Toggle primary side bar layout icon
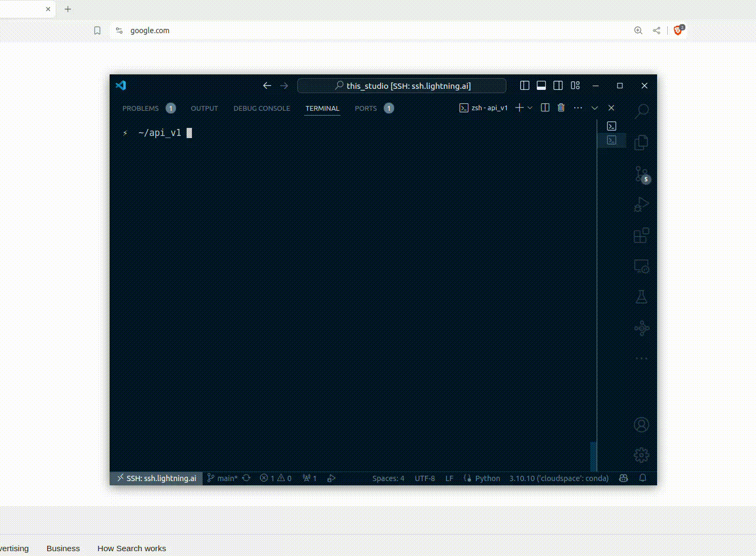The image size is (756, 556). (x=524, y=86)
